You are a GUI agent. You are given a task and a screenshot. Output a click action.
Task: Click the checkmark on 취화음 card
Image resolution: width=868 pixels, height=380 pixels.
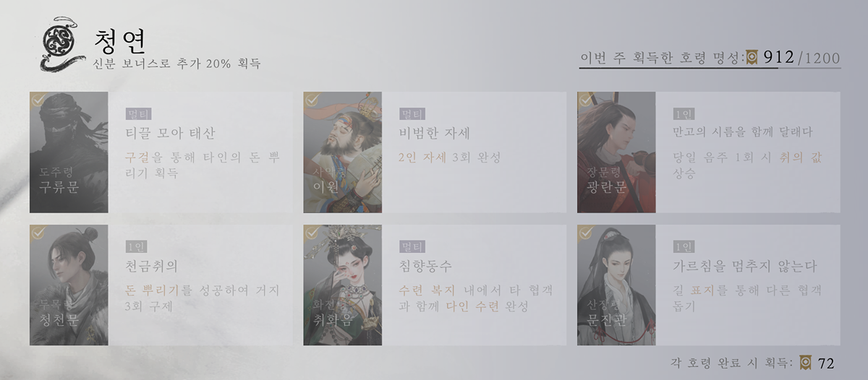click(312, 233)
